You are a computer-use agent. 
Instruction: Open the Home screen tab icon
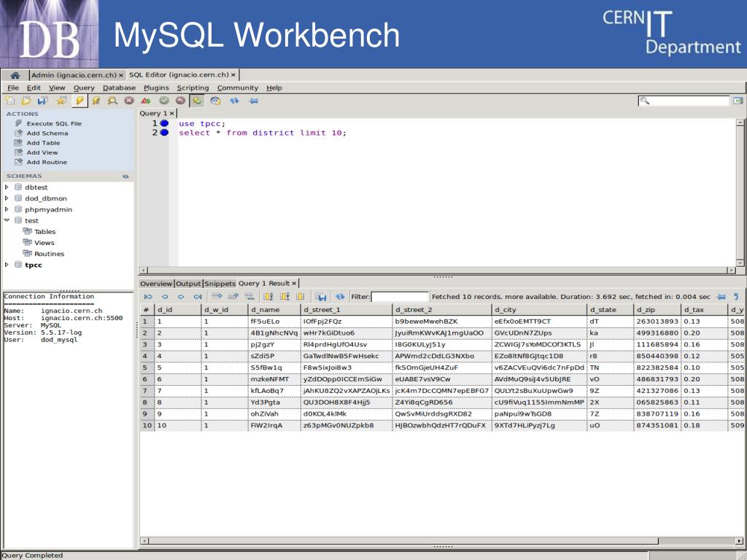pos(15,75)
